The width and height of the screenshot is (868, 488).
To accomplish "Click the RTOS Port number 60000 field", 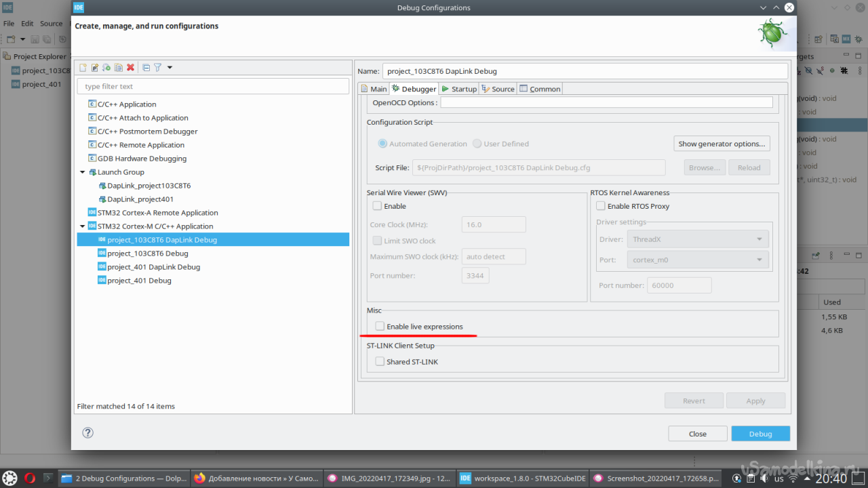I will pos(679,285).
